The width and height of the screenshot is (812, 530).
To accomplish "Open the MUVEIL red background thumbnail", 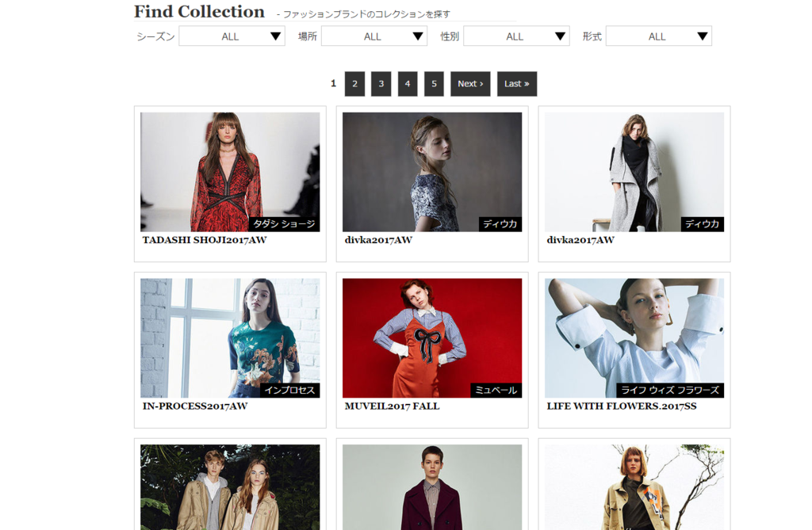I will click(432, 338).
